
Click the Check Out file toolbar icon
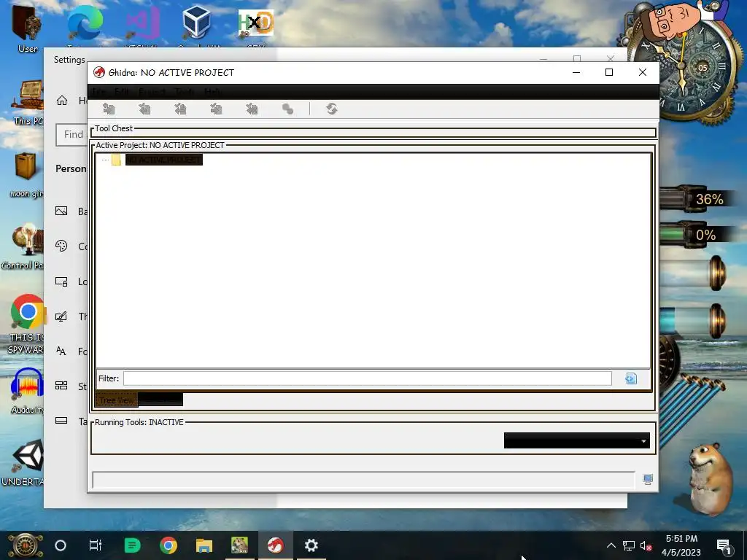pyautogui.click(x=144, y=109)
